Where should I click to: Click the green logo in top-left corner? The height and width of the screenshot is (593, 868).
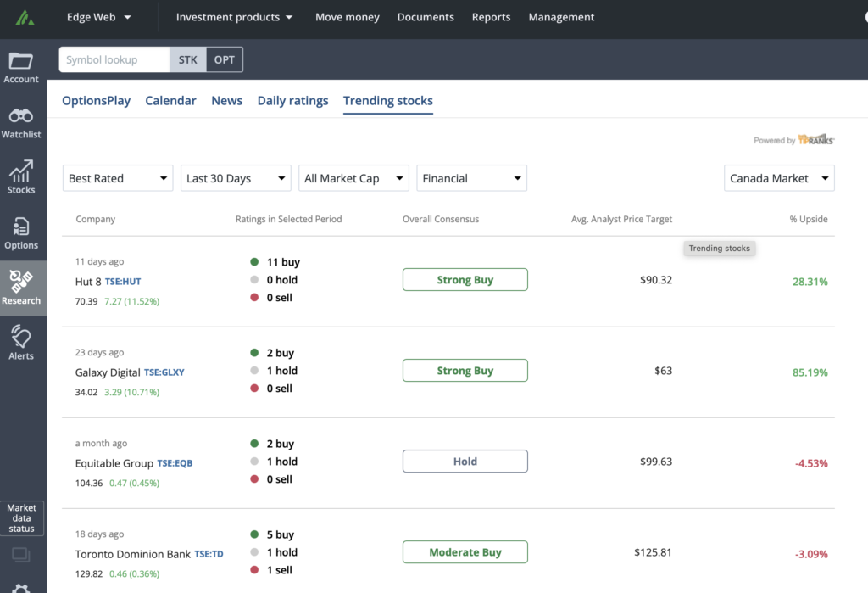coord(25,17)
